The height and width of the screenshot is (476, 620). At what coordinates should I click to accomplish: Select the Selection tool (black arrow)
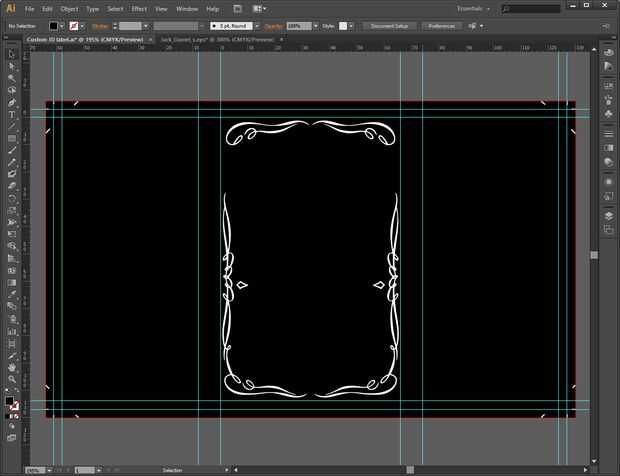click(12, 54)
